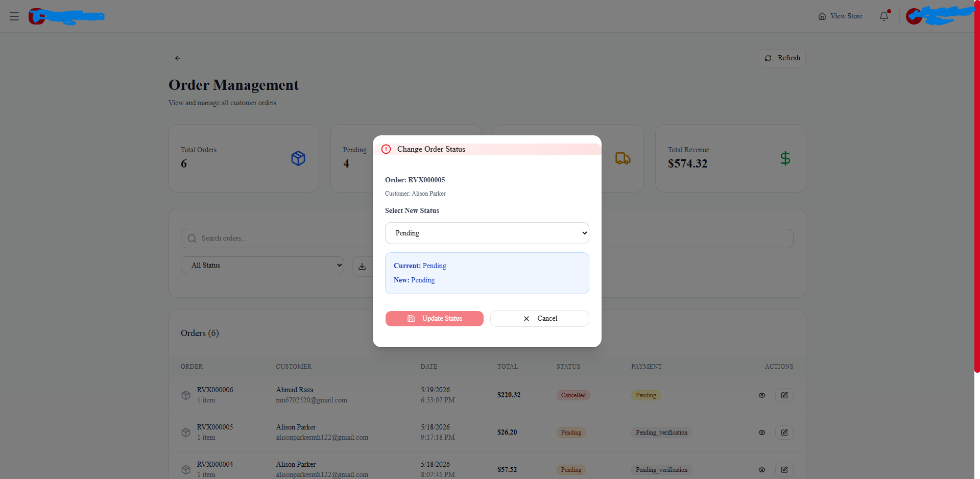The image size is (980, 479).
Task: Click the download export icon button
Action: 362,267
